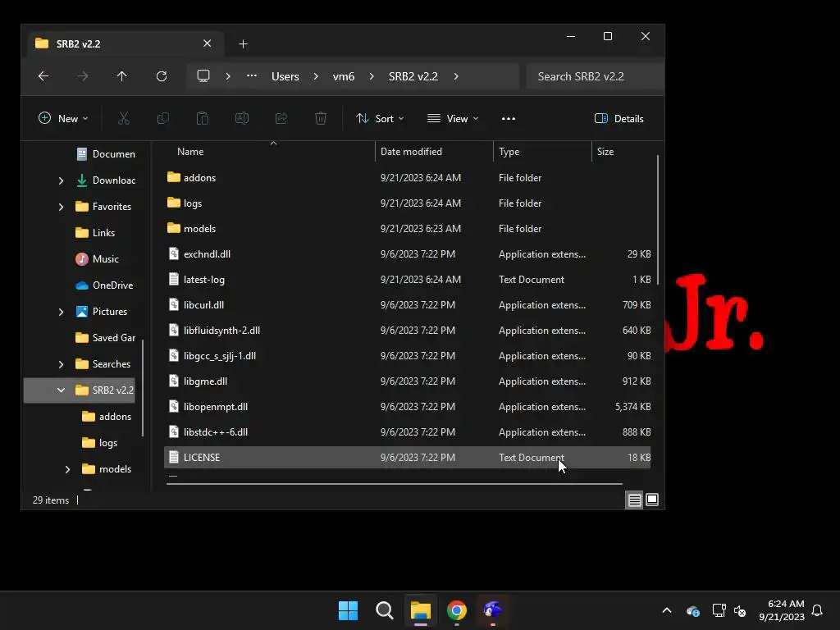The width and height of the screenshot is (840, 630).
Task: Click the Search SRB2 v2.2 box
Action: (x=596, y=76)
